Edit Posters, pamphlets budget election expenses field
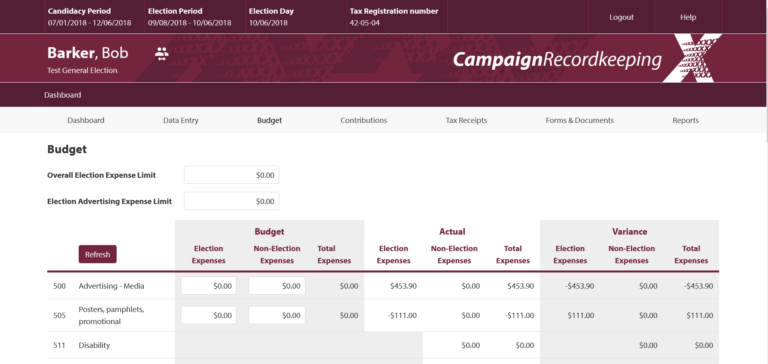The width and height of the screenshot is (768, 364). 209,315
